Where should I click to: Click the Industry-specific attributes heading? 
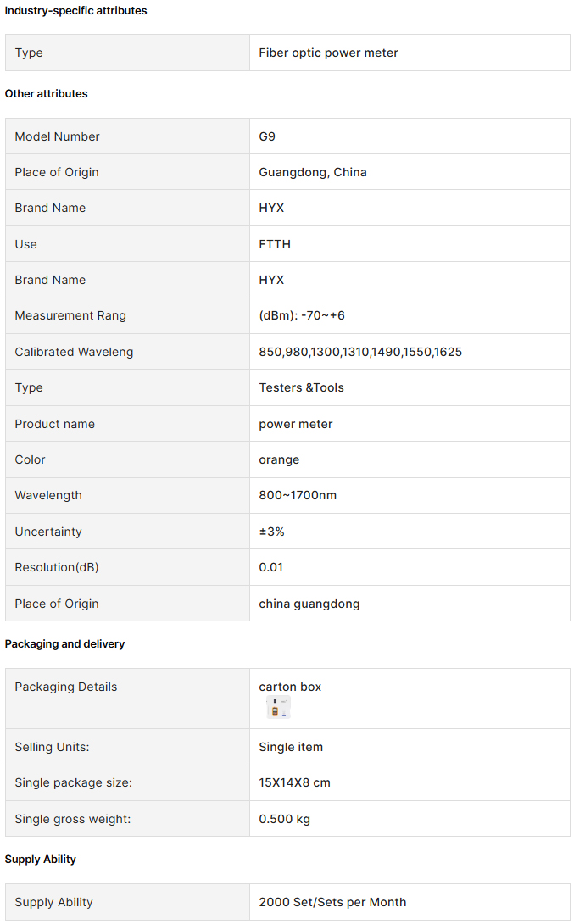76,11
